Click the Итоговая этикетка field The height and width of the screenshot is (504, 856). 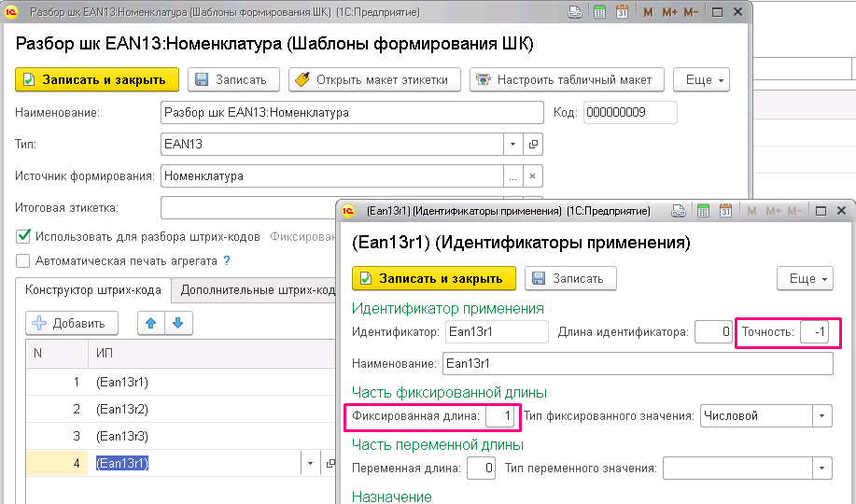click(248, 207)
